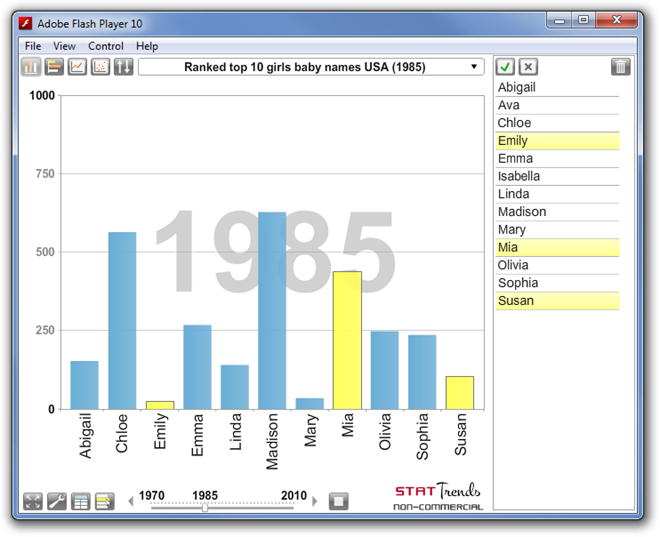The image size is (660, 537).
Task: Click the 2010 timeline end label
Action: (294, 495)
